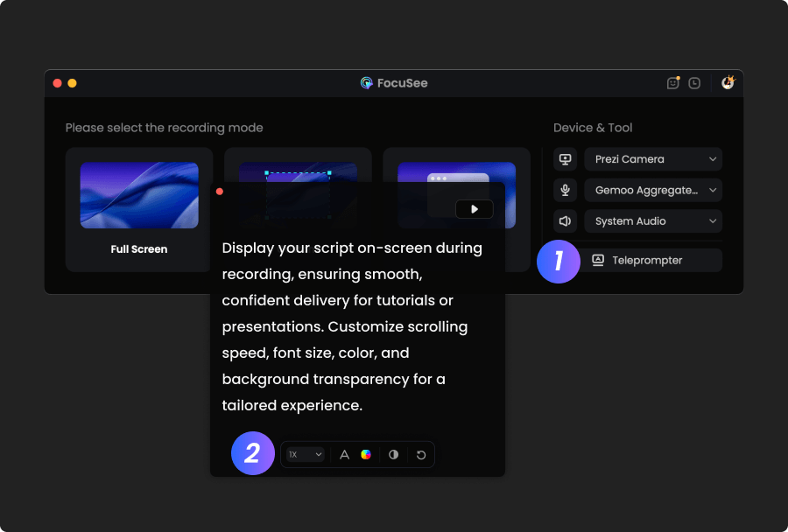The height and width of the screenshot is (532, 788).
Task: Open the feedback smiley face icon
Action: 672,83
